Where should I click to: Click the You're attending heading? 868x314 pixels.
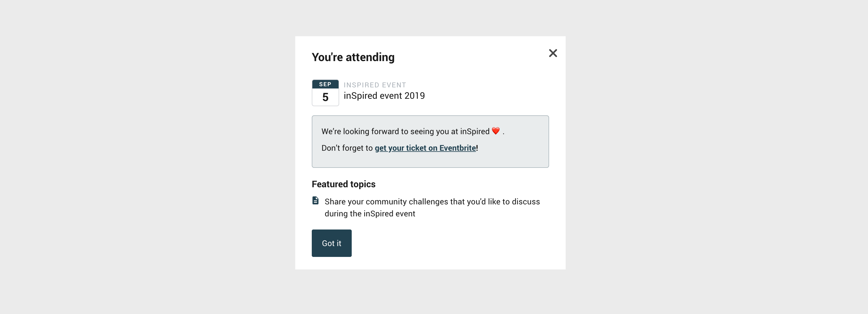click(353, 57)
